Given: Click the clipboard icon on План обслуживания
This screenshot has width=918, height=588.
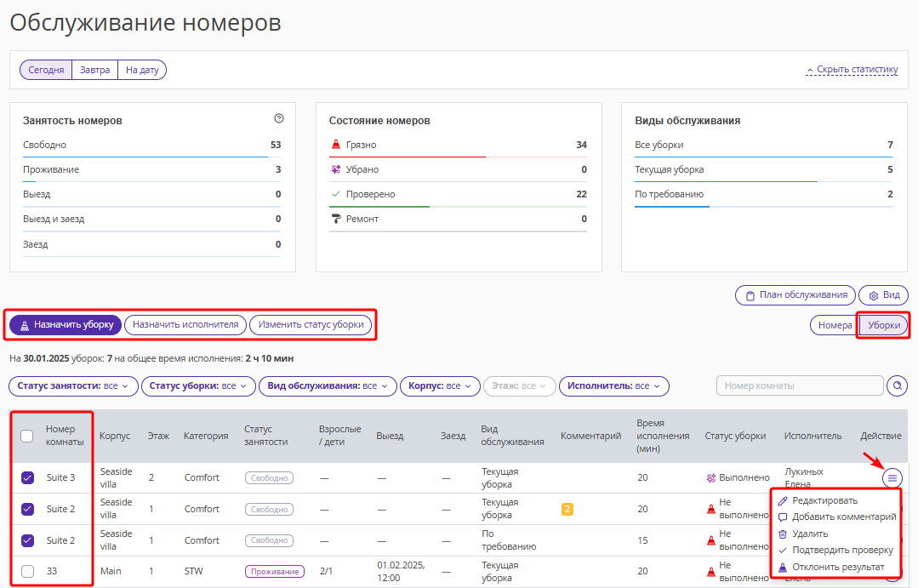Looking at the screenshot, I should tap(750, 296).
